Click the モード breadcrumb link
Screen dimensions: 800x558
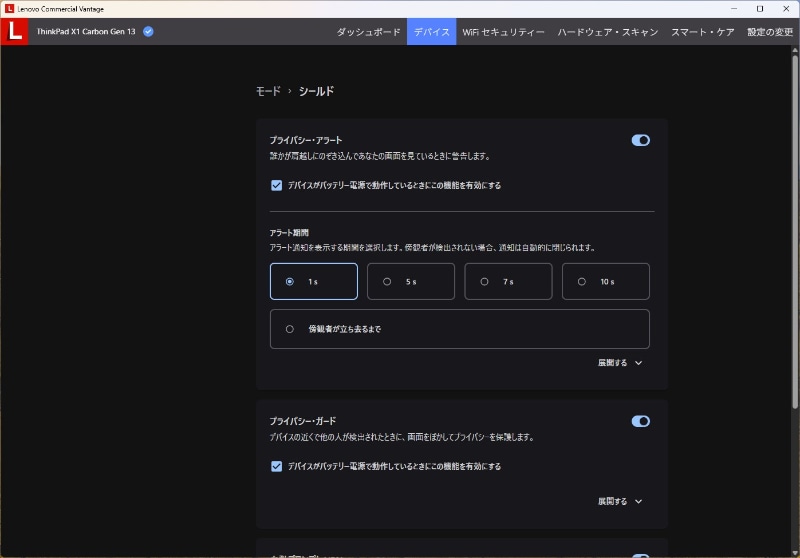point(268,91)
